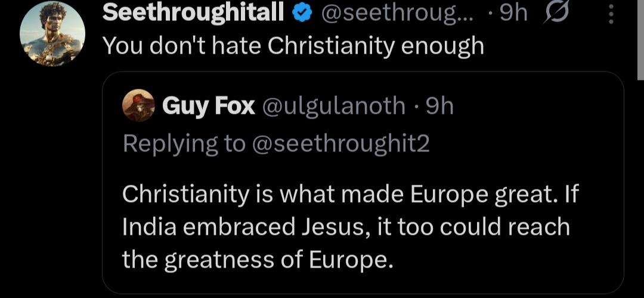The height and width of the screenshot is (298, 644).
Task: Click the Seethroughitall display name
Action: pos(193,13)
